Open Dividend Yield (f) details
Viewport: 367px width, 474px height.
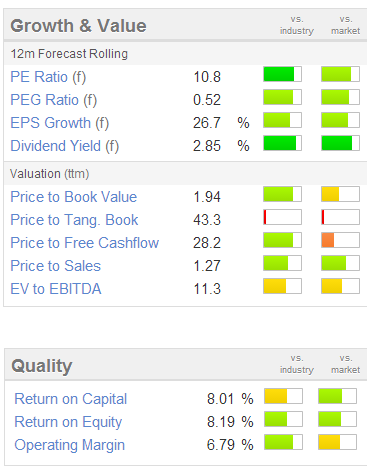(x=65, y=146)
